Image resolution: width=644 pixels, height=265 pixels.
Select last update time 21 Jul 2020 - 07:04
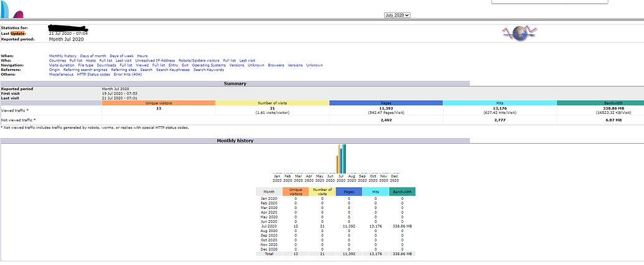coord(68,33)
